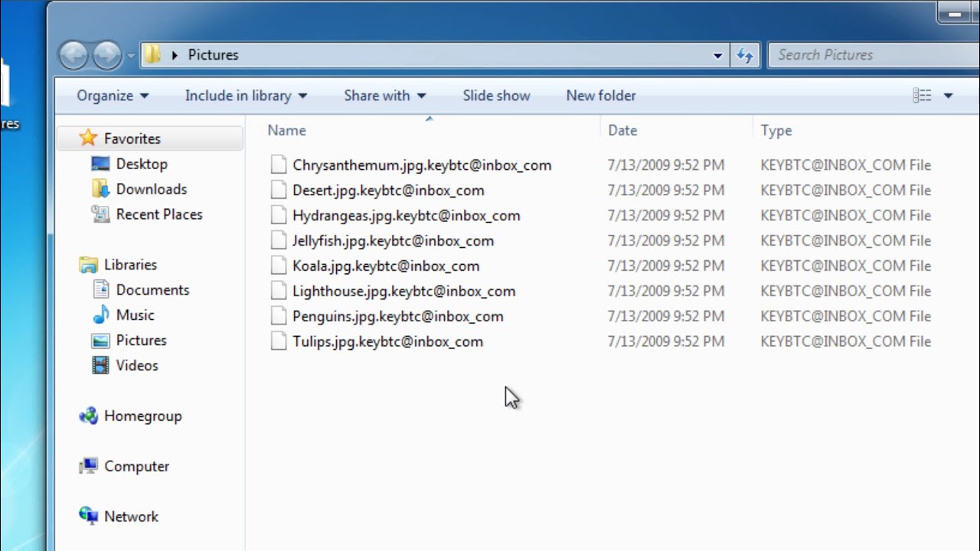Click the Pictures library icon

click(100, 341)
